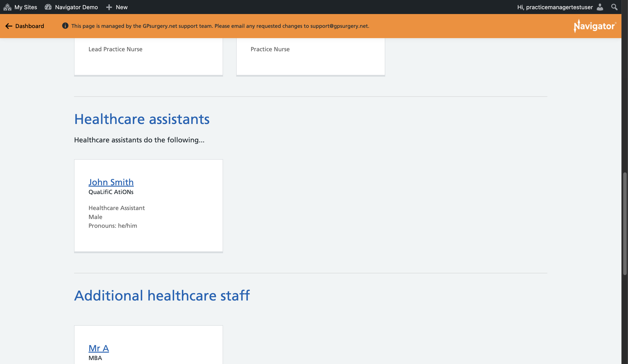The width and height of the screenshot is (628, 364).
Task: Click 'Pronouns: he/him' text
Action: (113, 226)
